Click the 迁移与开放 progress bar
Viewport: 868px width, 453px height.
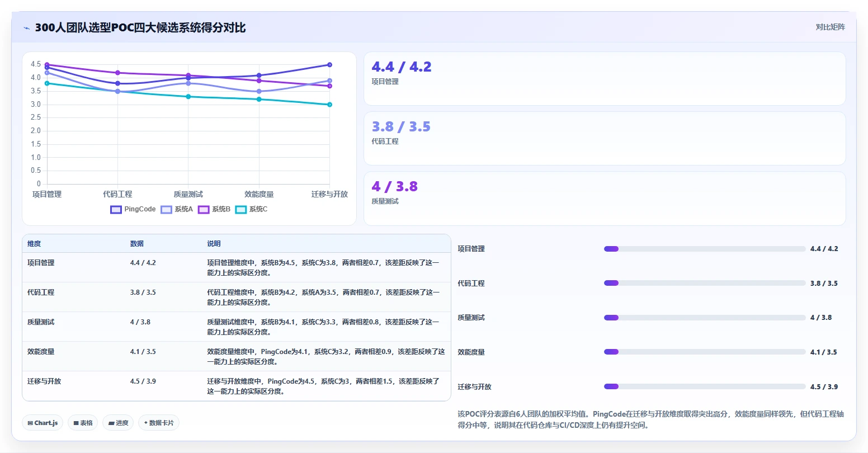705,386
